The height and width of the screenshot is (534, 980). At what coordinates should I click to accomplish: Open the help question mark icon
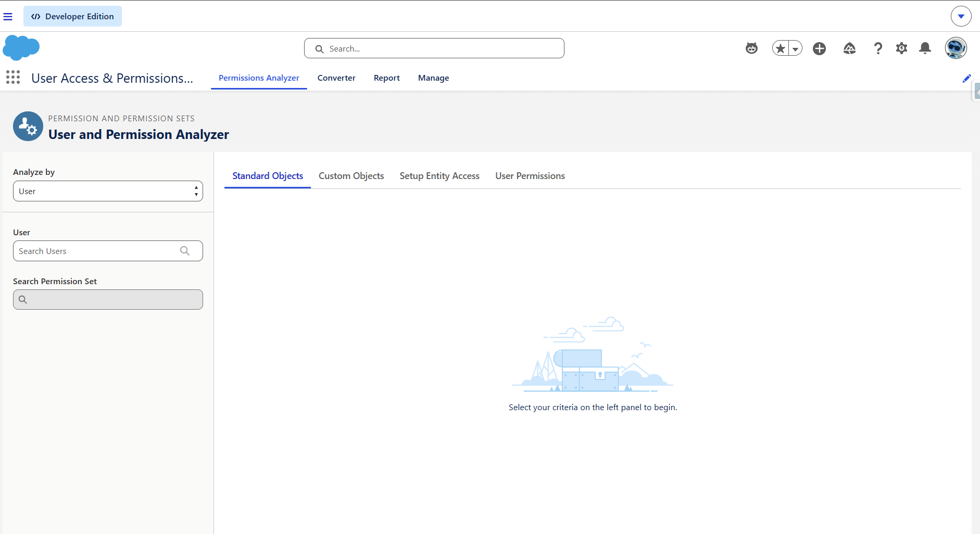pyautogui.click(x=878, y=48)
